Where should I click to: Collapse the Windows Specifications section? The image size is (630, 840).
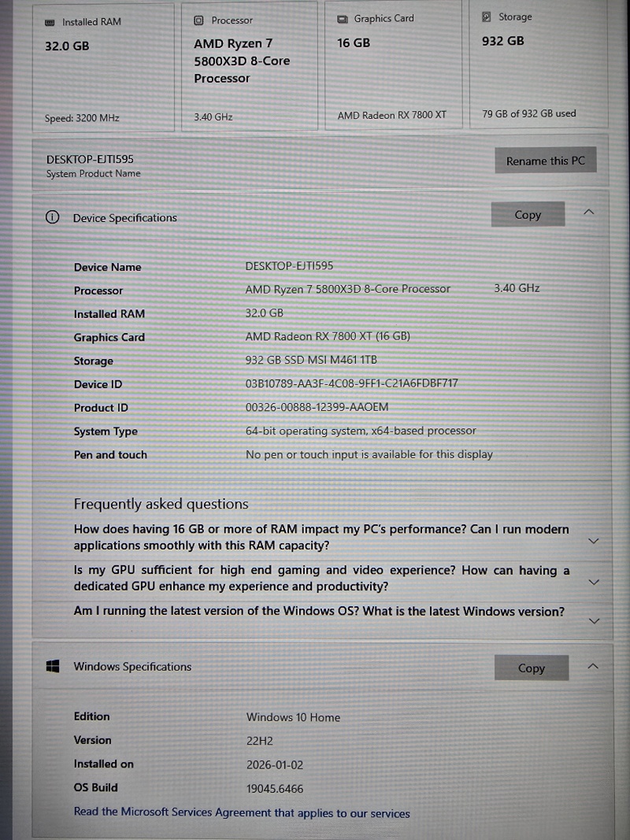593,666
